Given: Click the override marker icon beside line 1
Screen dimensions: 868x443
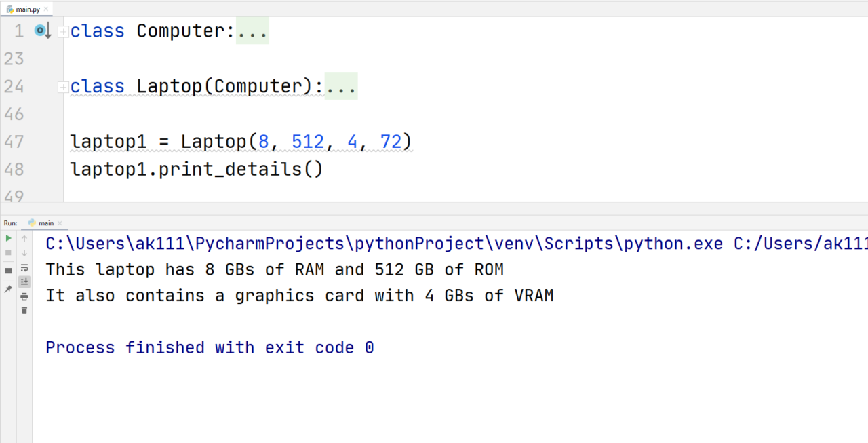Looking at the screenshot, I should click(43, 31).
